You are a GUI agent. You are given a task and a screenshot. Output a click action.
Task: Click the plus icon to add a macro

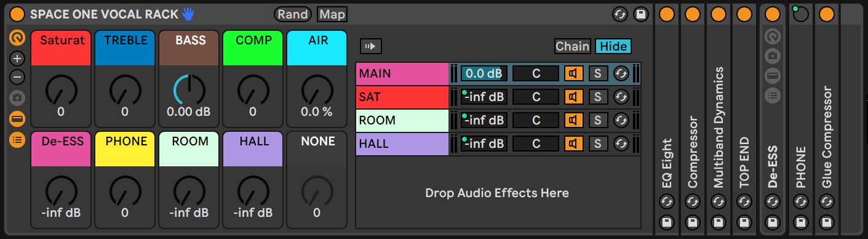coord(17,59)
